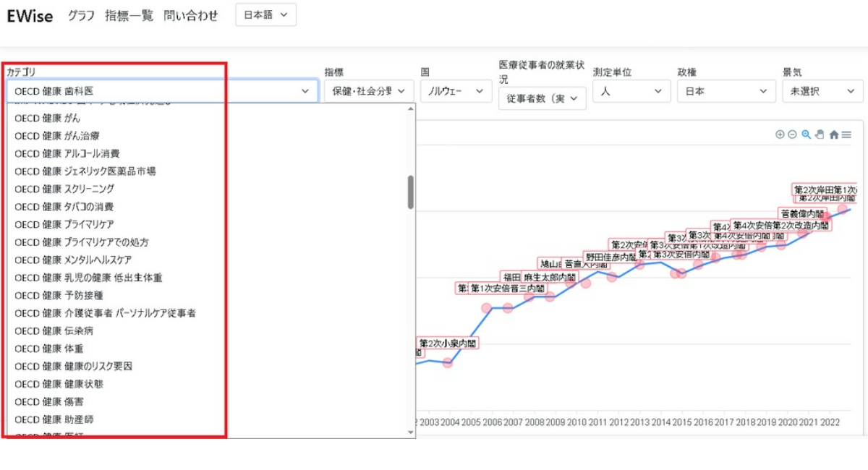The image size is (868, 470).
Task: Pick OECD 健康 予防接種 in list
Action: click(x=59, y=295)
